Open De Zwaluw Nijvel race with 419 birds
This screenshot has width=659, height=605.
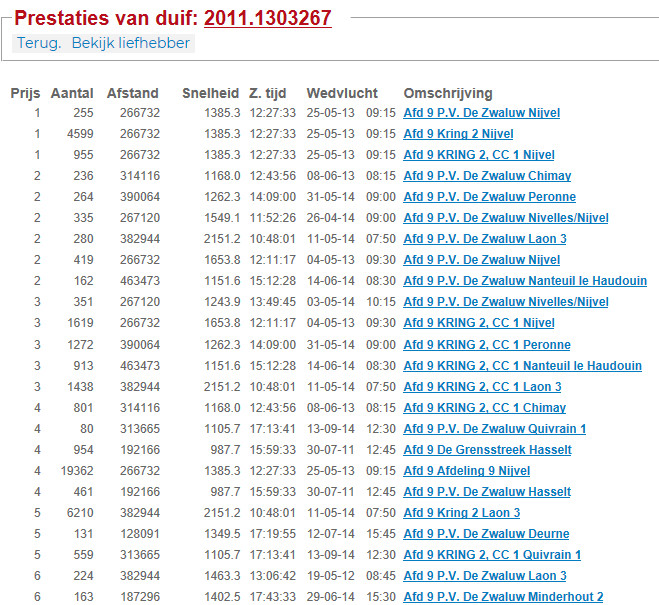[482, 260]
